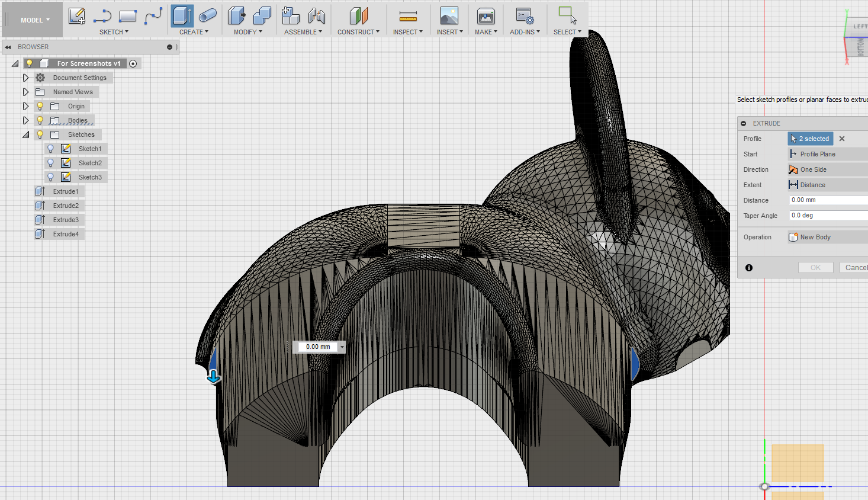Open the Document Settings gear icon

pyautogui.click(x=40, y=78)
